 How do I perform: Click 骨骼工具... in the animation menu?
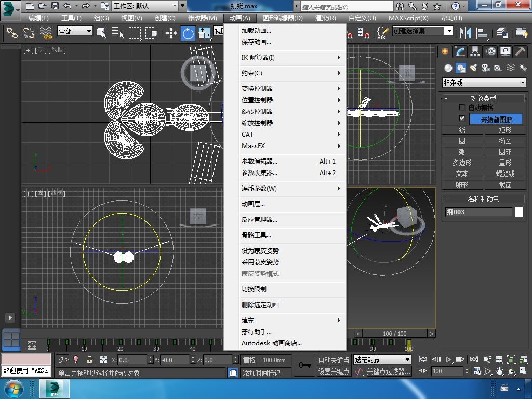pyautogui.click(x=256, y=235)
